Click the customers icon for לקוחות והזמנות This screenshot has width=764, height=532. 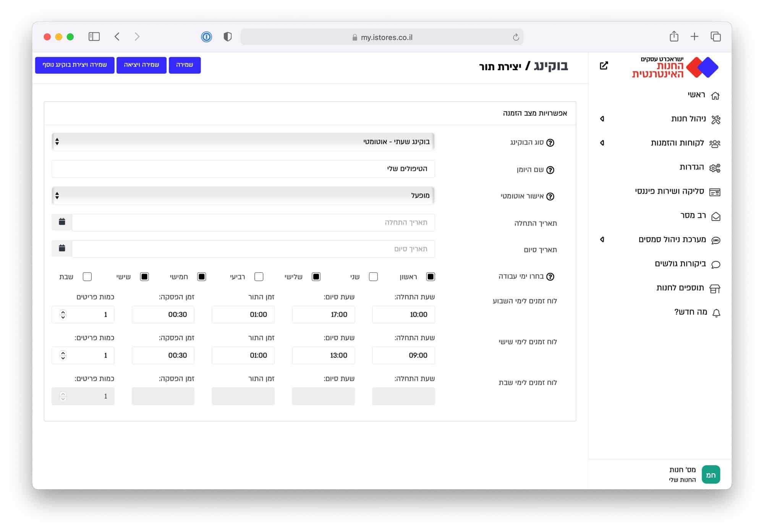coord(715,144)
